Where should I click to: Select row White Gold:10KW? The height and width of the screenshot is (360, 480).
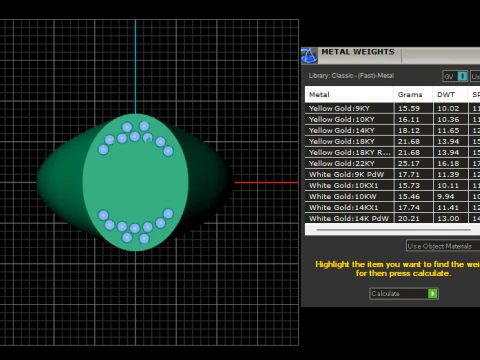click(392, 196)
